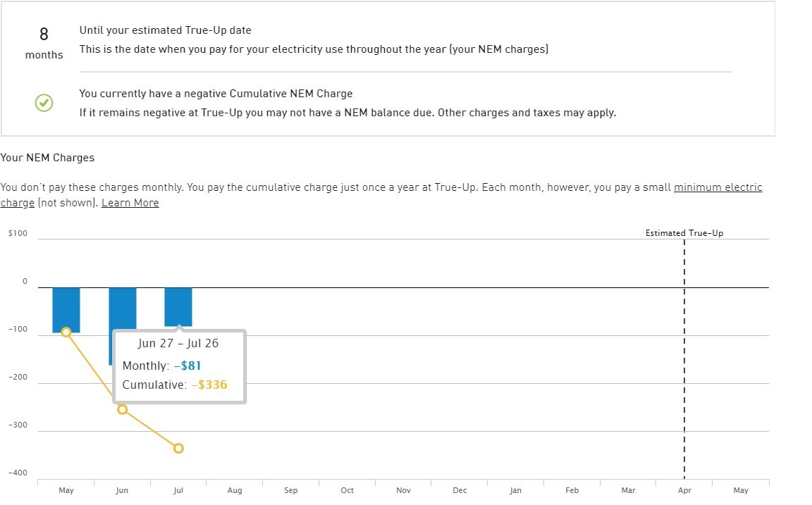Click the green checkmark status icon
Image resolution: width=812 pixels, height=505 pixels.
click(x=44, y=103)
